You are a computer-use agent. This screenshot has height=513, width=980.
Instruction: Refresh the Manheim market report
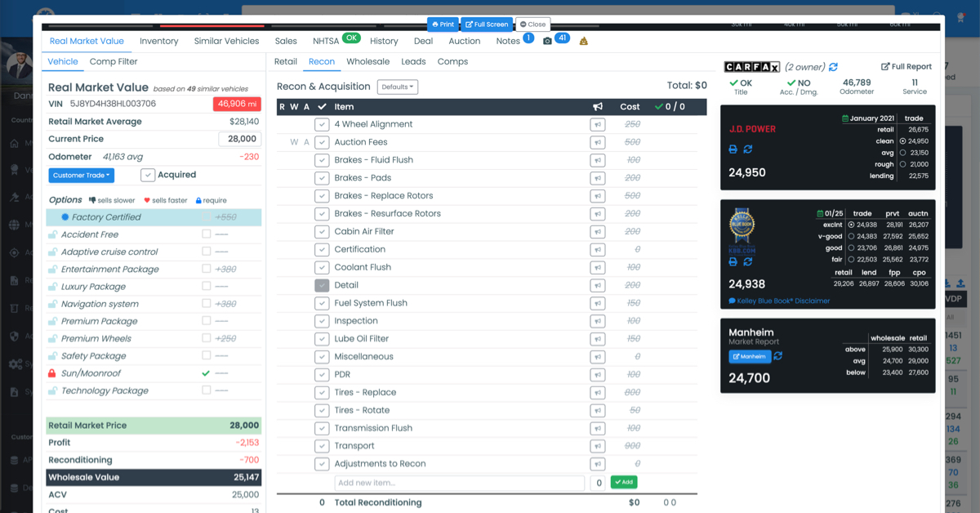pyautogui.click(x=777, y=356)
